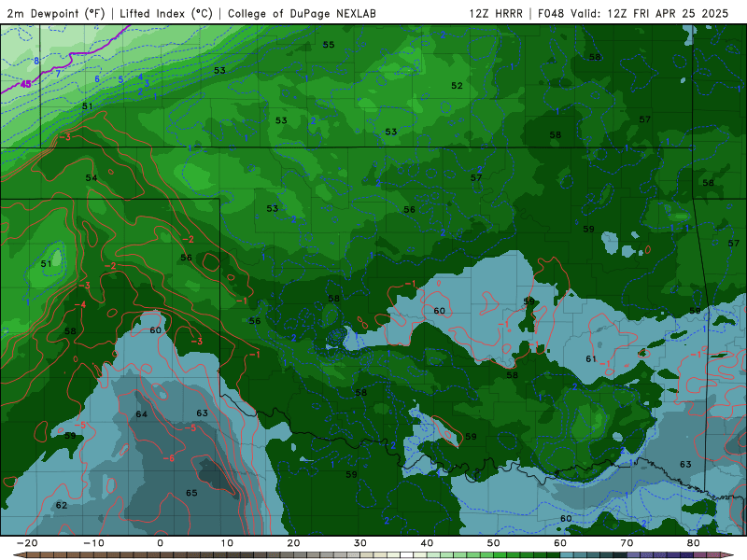747x560 pixels.
Task: Click the "Lifted Index (°C)" title text
Action: click(x=166, y=13)
